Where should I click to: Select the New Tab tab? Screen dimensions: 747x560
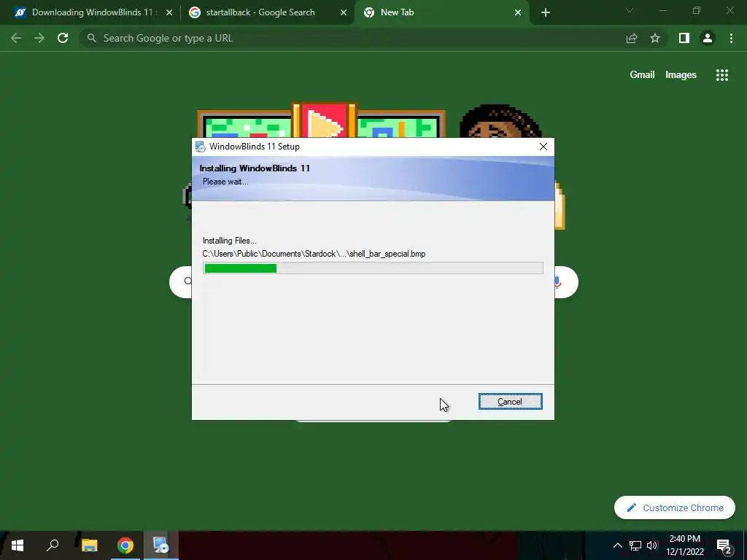click(397, 12)
